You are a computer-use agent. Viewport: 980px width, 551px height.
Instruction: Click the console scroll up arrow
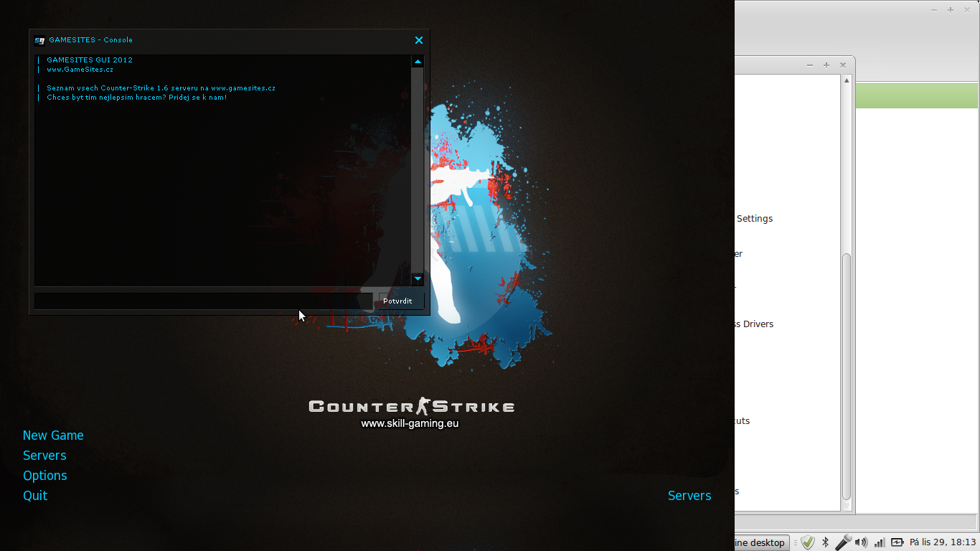point(418,62)
